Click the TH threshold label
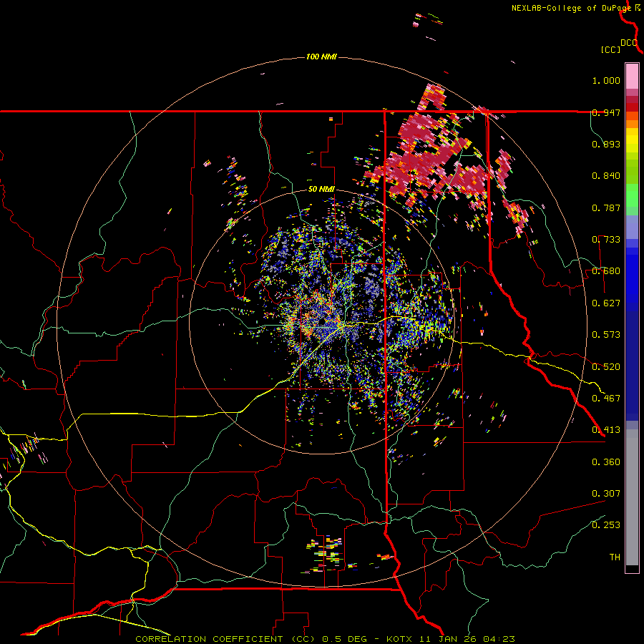 pos(615,557)
